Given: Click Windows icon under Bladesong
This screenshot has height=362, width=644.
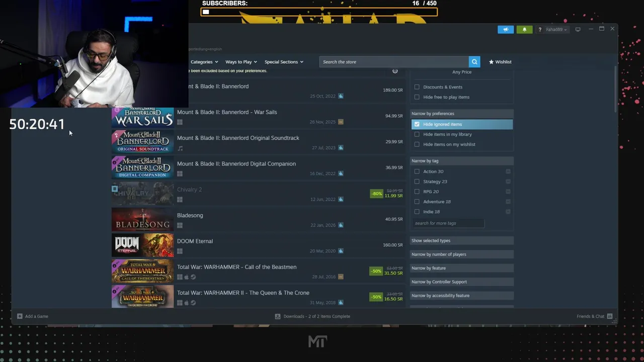Looking at the screenshot, I should pos(180,225).
